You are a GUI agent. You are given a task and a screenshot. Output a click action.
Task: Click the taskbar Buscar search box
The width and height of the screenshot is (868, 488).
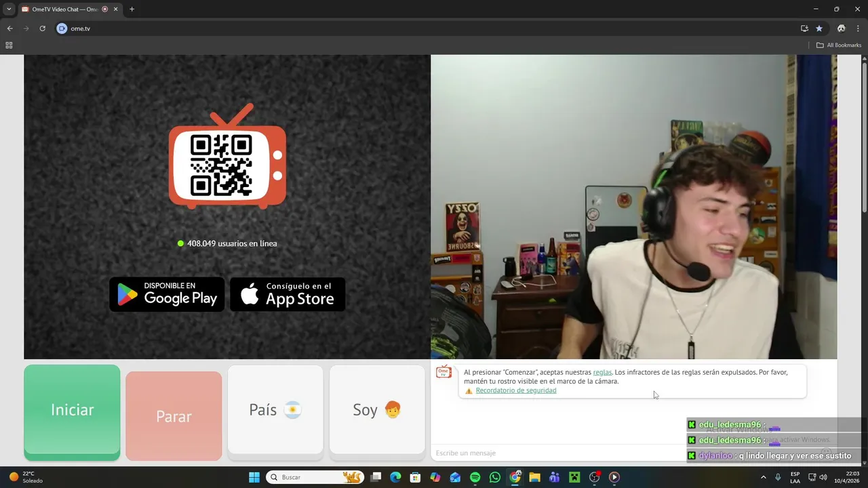(315, 477)
